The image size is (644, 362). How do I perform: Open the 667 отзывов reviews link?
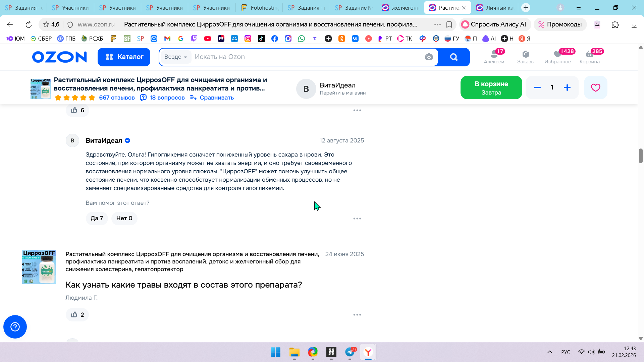pos(117,98)
